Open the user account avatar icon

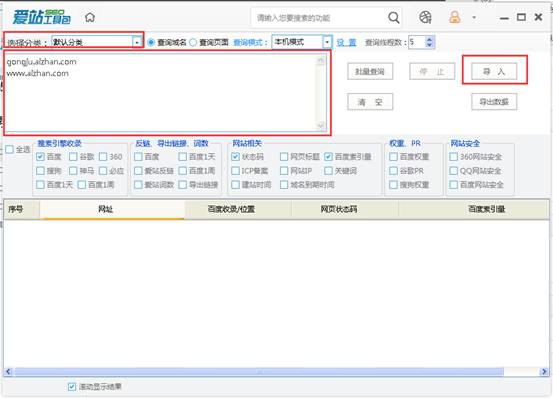point(455,17)
